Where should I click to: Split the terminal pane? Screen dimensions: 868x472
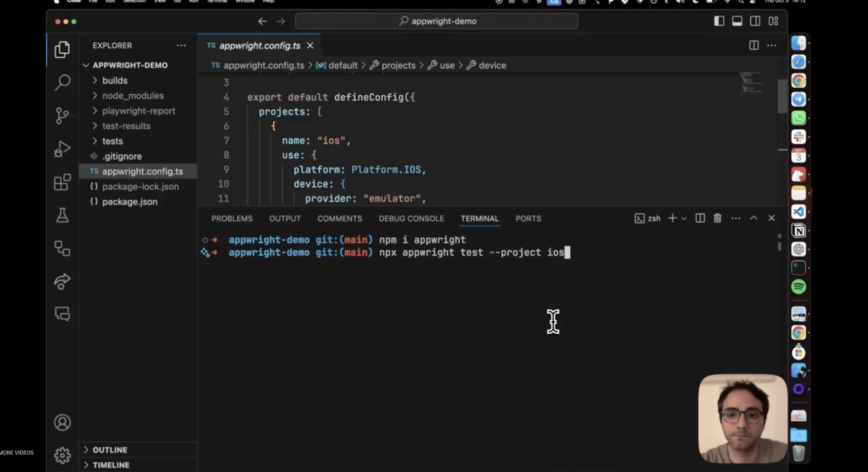[700, 218]
